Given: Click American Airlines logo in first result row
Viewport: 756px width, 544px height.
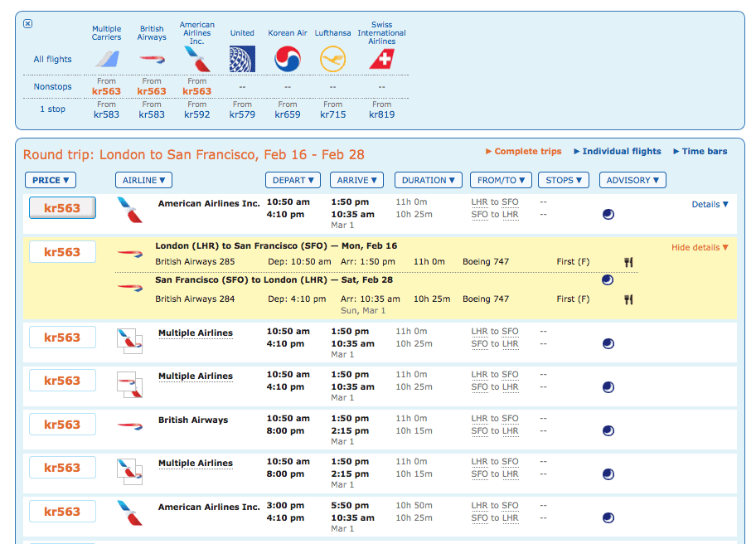Looking at the screenshot, I should (x=129, y=210).
